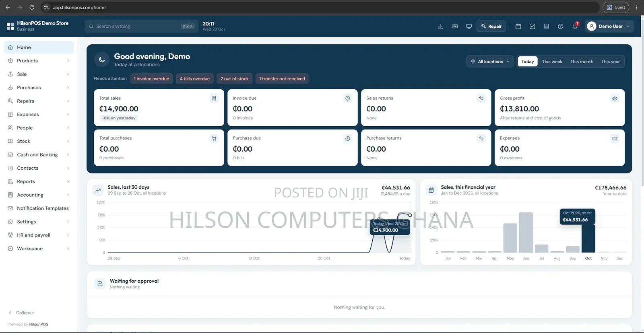
Task: Go to Home in the sidebar
Action: (39, 47)
